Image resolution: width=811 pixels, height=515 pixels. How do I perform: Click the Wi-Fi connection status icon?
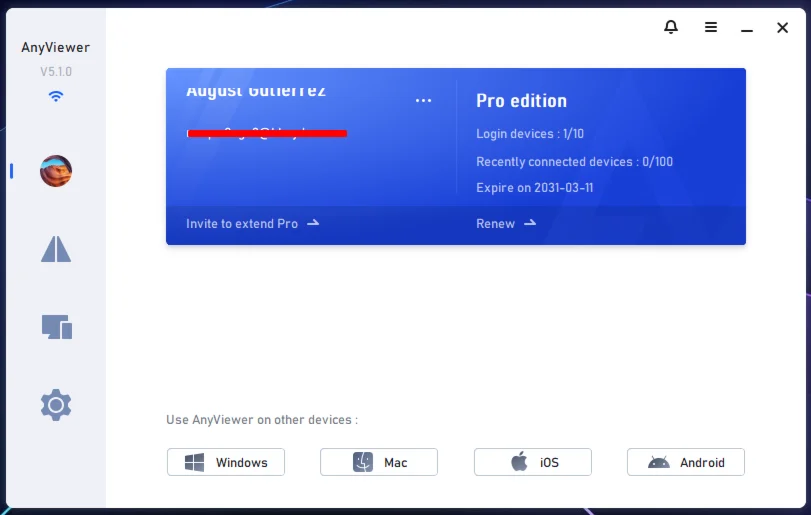pyautogui.click(x=56, y=96)
